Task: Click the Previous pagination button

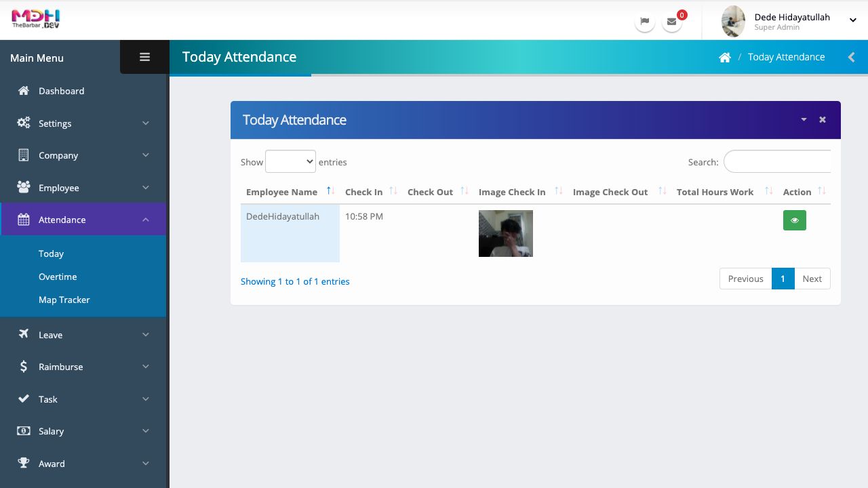Action: [745, 279]
